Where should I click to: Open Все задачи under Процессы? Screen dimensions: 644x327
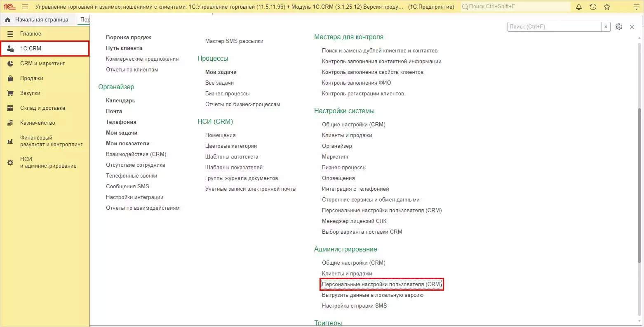coord(219,83)
